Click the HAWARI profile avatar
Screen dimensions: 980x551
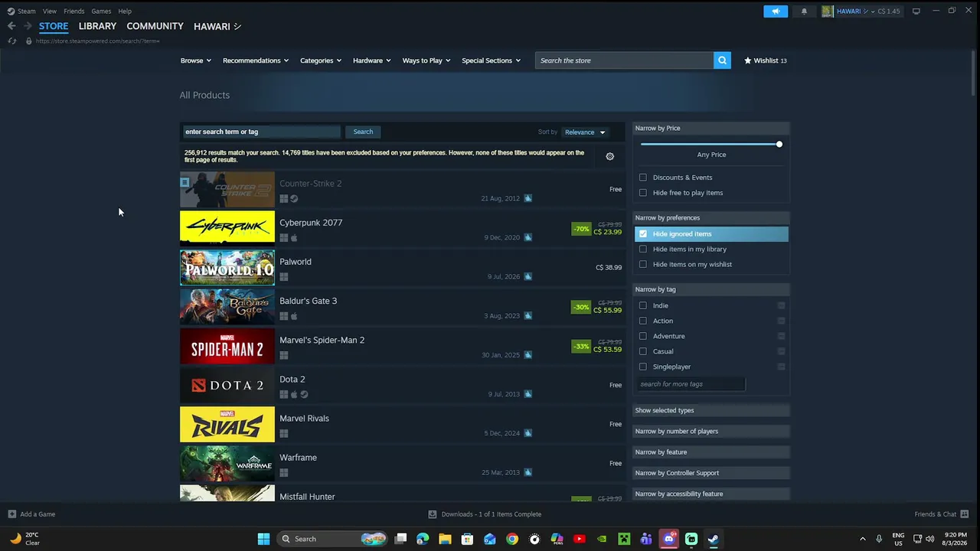tap(828, 11)
